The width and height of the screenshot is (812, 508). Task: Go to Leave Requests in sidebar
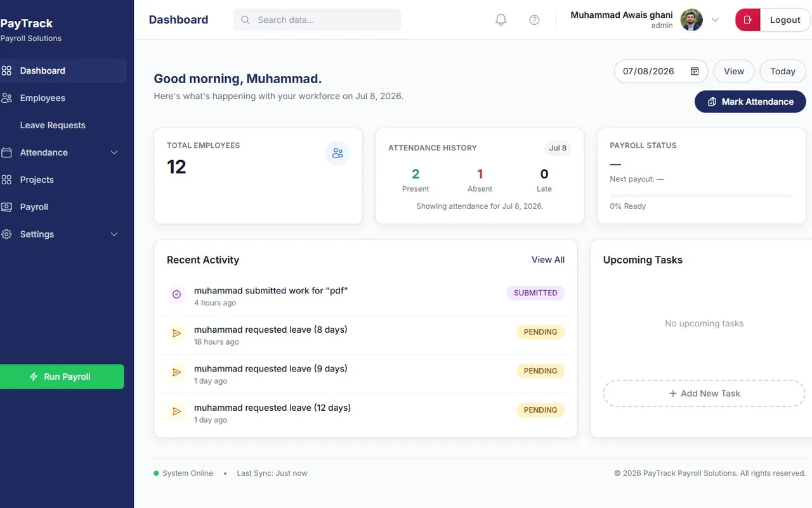point(62,125)
